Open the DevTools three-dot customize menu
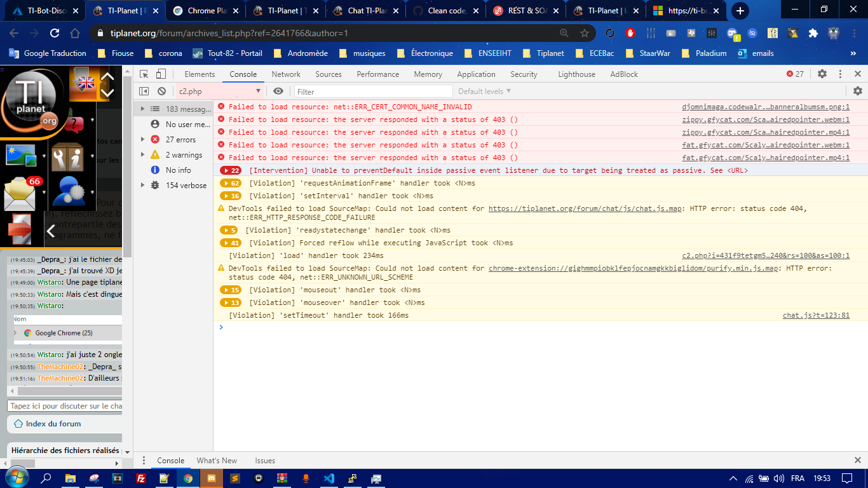Viewport: 868px width, 488px height. [840, 74]
